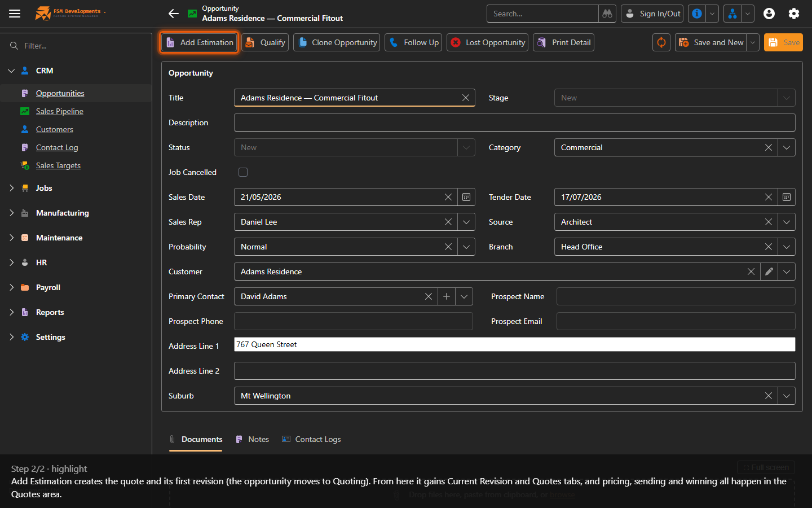The height and width of the screenshot is (508, 812).
Task: Open the Sales Rep dropdown arrow
Action: coord(466,222)
